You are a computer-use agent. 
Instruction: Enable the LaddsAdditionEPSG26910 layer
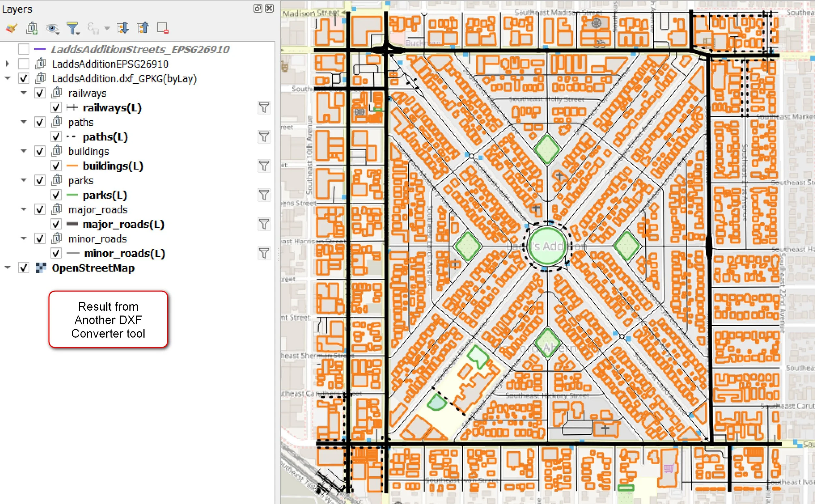pos(24,64)
